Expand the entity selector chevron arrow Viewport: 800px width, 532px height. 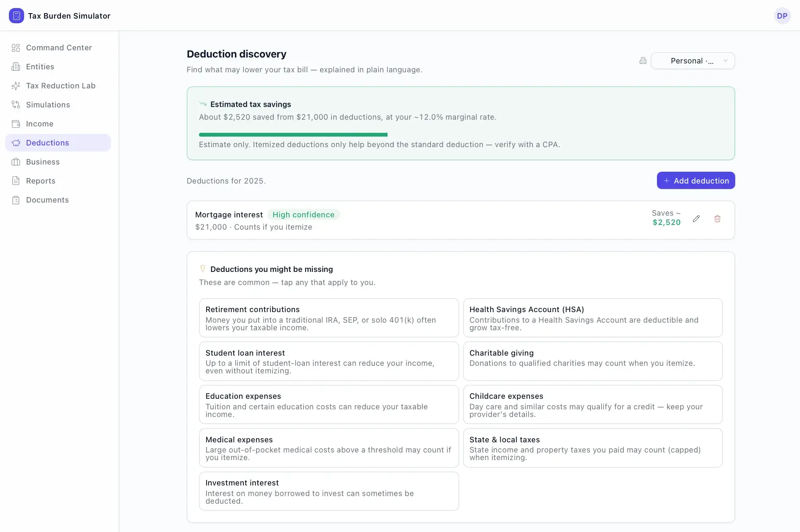[x=726, y=60]
